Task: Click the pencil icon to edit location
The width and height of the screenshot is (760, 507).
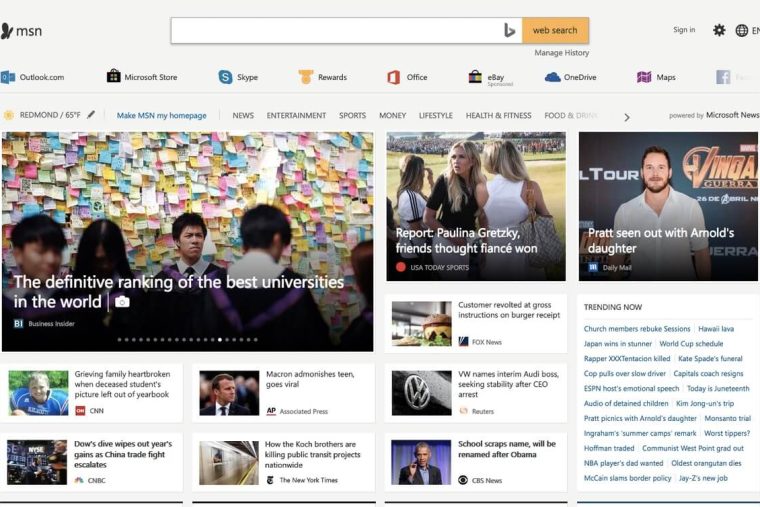Action: [91, 115]
